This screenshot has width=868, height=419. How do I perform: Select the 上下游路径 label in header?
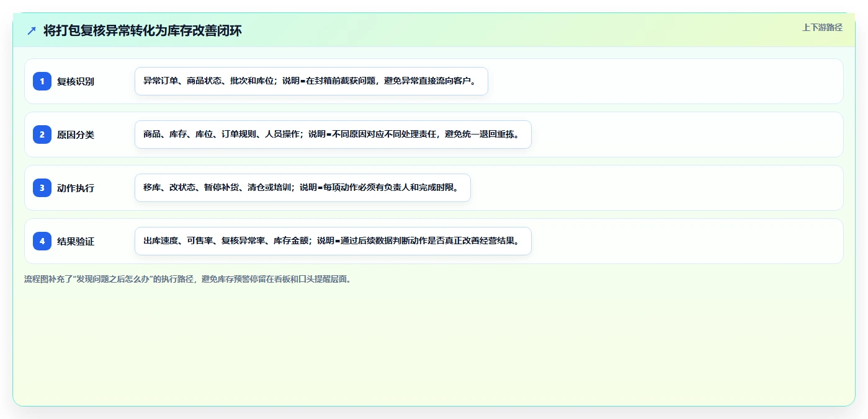click(x=822, y=27)
